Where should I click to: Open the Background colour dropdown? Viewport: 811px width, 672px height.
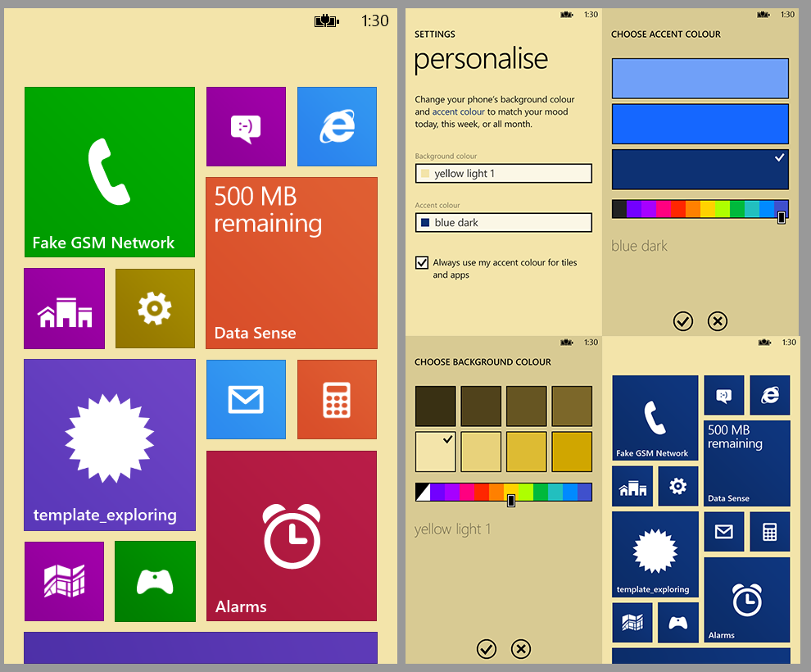coord(503,173)
